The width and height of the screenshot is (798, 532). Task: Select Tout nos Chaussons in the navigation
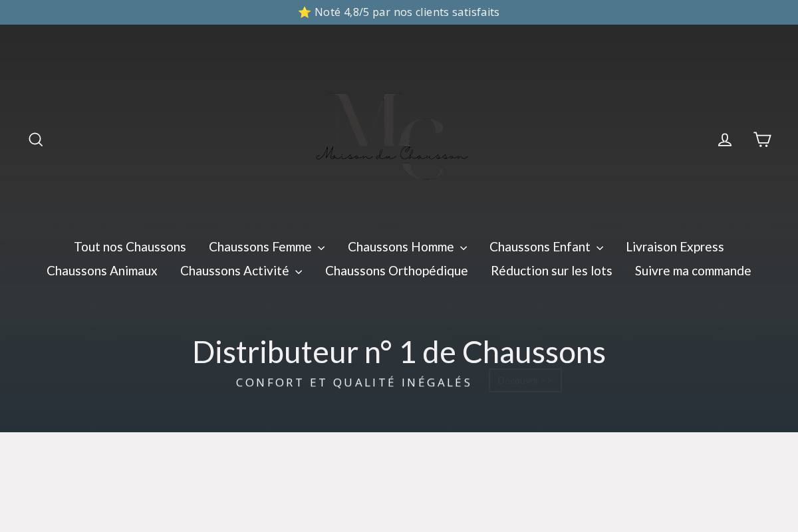(x=130, y=247)
